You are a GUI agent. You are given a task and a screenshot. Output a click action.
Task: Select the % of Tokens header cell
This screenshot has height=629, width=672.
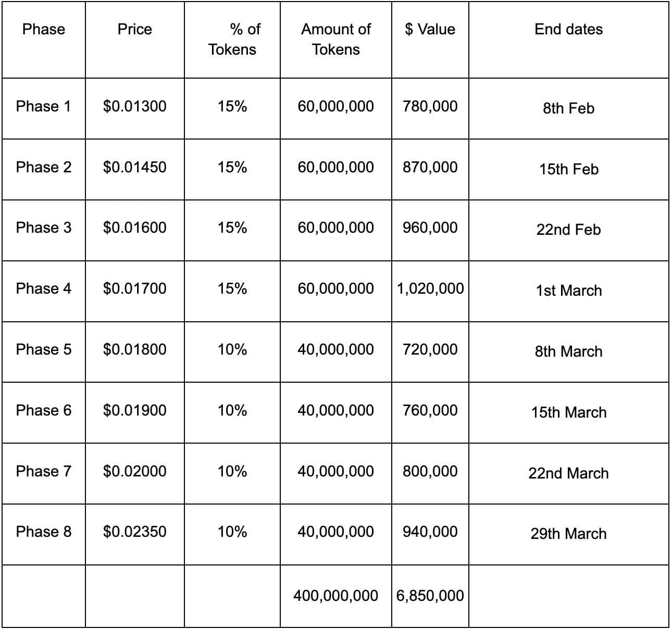click(x=232, y=39)
